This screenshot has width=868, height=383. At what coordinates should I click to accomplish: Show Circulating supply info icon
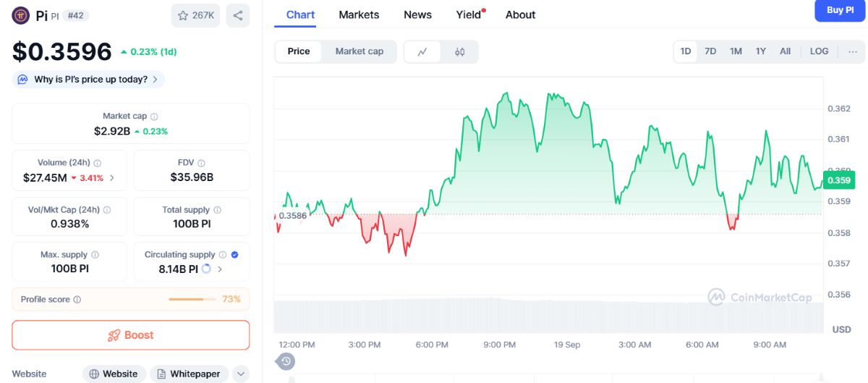point(223,255)
